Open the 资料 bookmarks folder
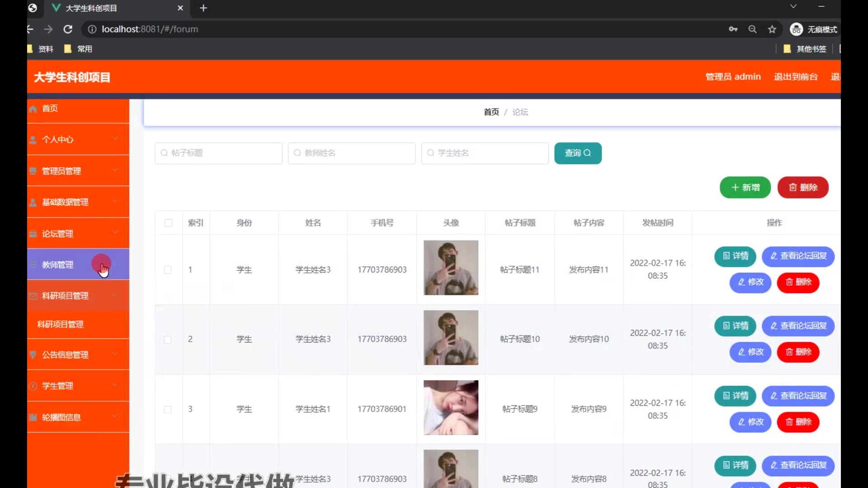 pyautogui.click(x=41, y=49)
